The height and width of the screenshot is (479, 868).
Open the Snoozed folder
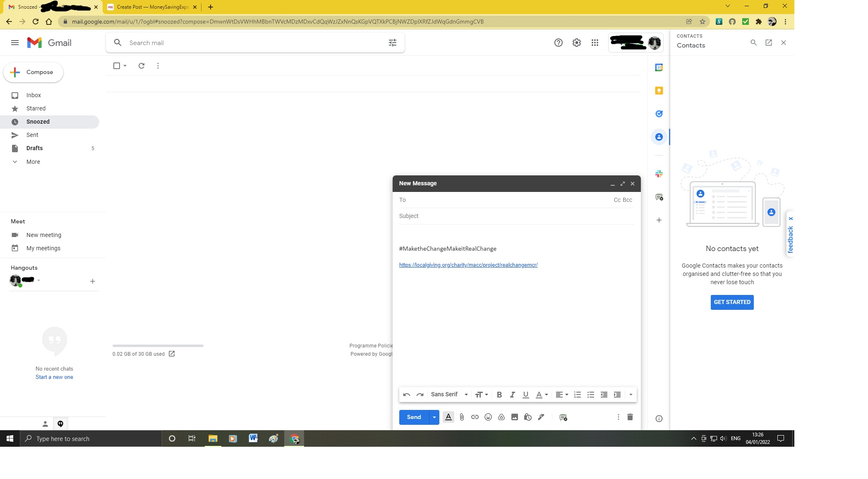[38, 122]
